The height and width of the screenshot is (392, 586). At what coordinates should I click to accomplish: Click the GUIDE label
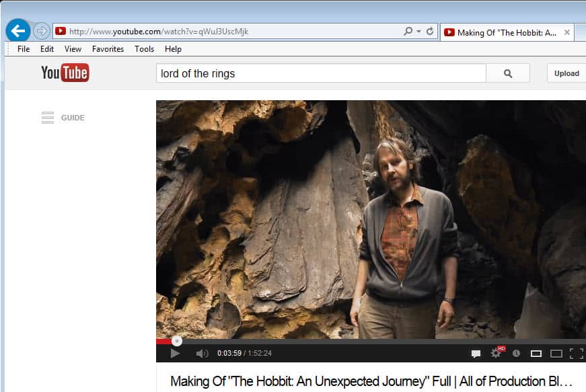tap(73, 118)
